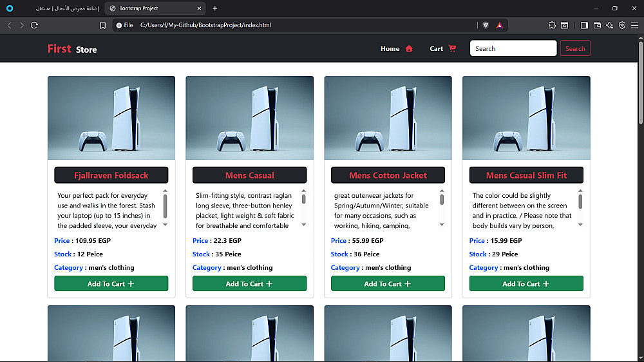The image size is (644, 362).
Task: Click the Mens Casual Slim Fit product image
Action: [x=526, y=117]
